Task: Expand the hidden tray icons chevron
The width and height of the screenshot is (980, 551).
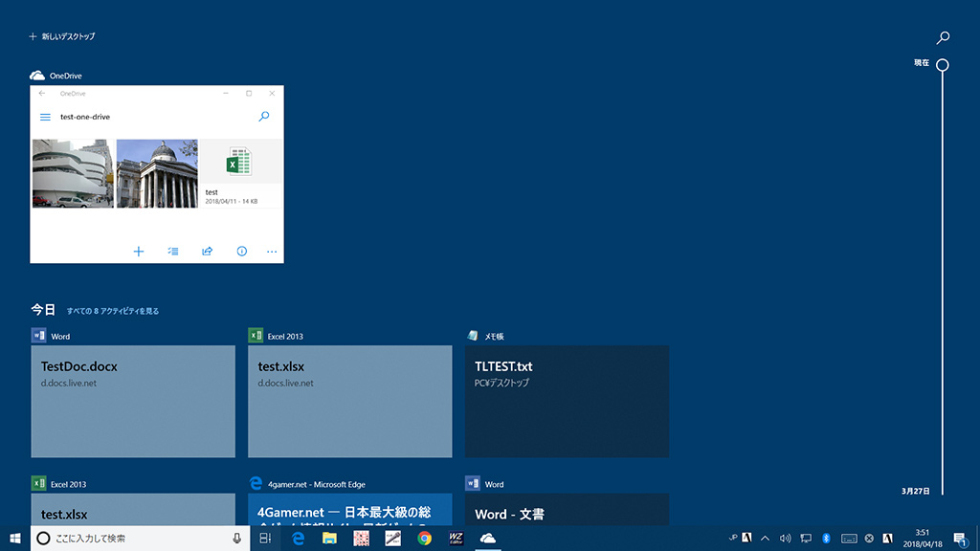Action: point(765,539)
